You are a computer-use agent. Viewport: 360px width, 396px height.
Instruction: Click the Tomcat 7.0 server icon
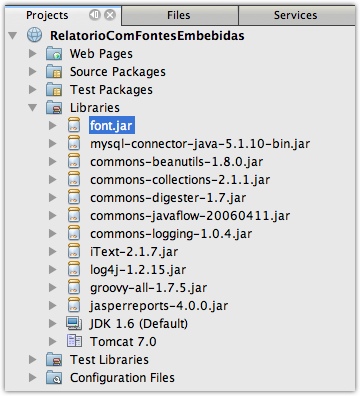tap(74, 341)
